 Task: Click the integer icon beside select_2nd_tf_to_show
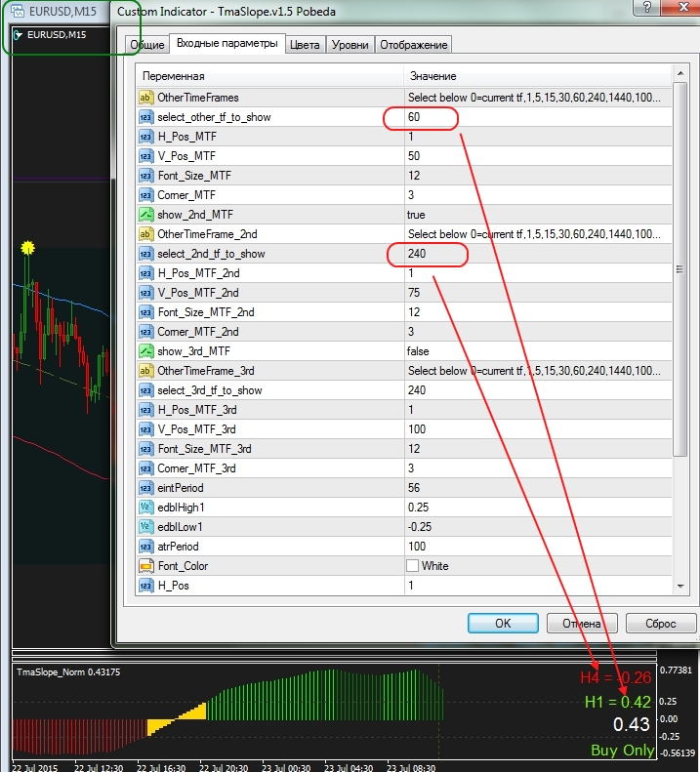(x=145, y=254)
